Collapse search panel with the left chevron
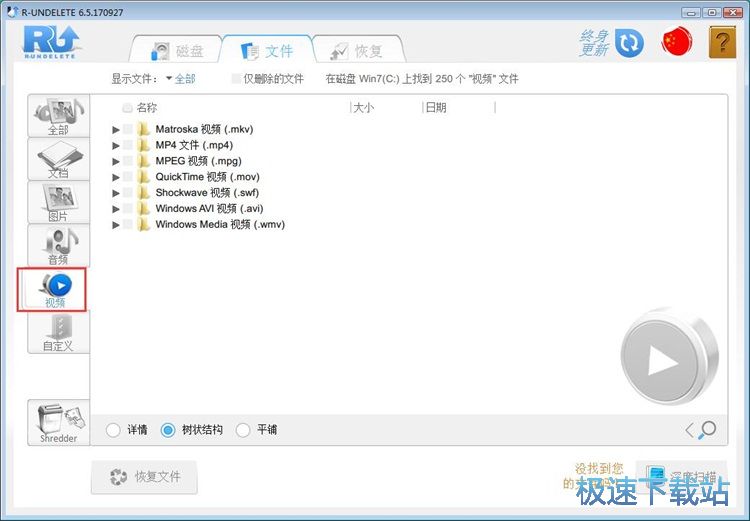This screenshot has width=750, height=521. 689,430
